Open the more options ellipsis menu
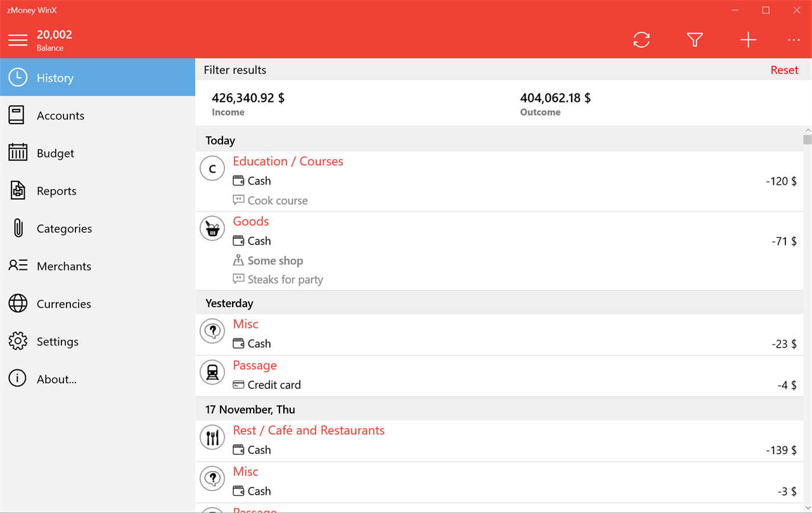Screen dimensions: 812x513 click(x=794, y=40)
